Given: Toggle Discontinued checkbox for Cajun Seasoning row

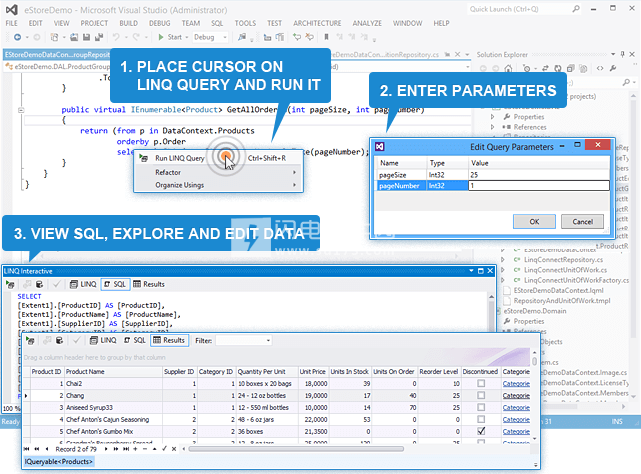Looking at the screenshot, I should tap(481, 419).
